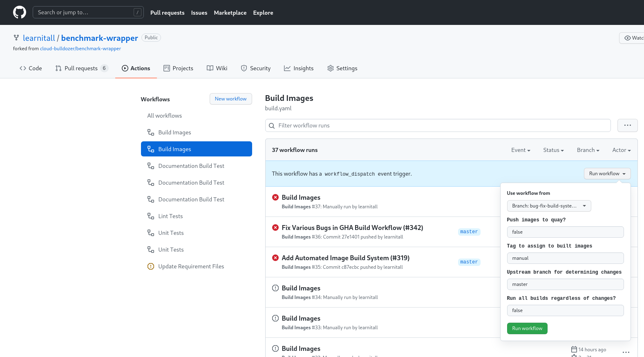Open the Insights tab
Screen dimensions: 644x357
[x=299, y=68]
